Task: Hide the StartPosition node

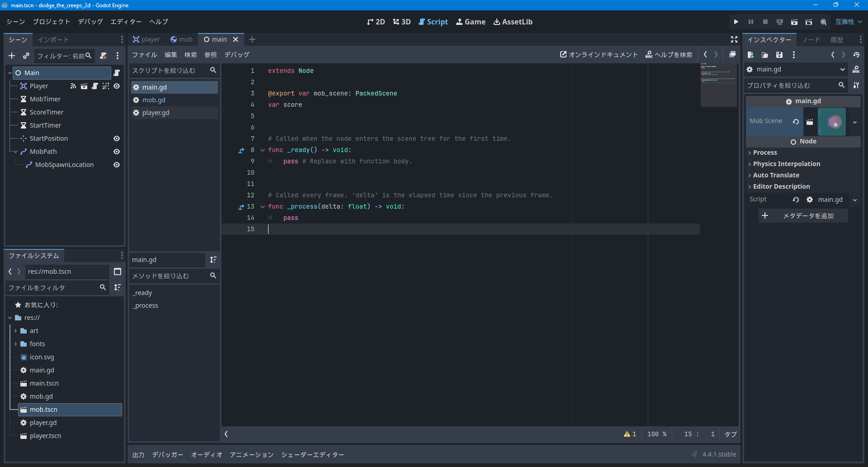Action: (x=117, y=138)
